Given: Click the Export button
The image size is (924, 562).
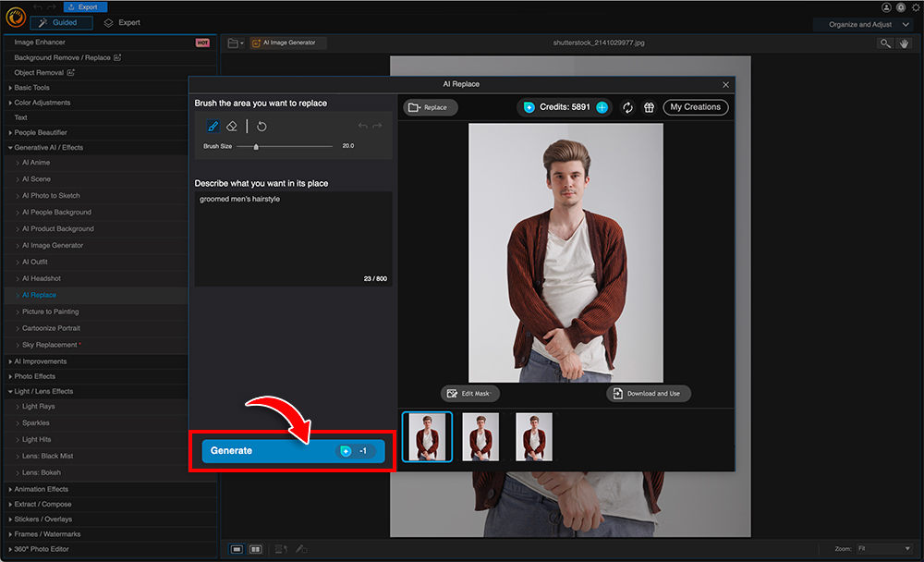Looking at the screenshot, I should [85, 7].
